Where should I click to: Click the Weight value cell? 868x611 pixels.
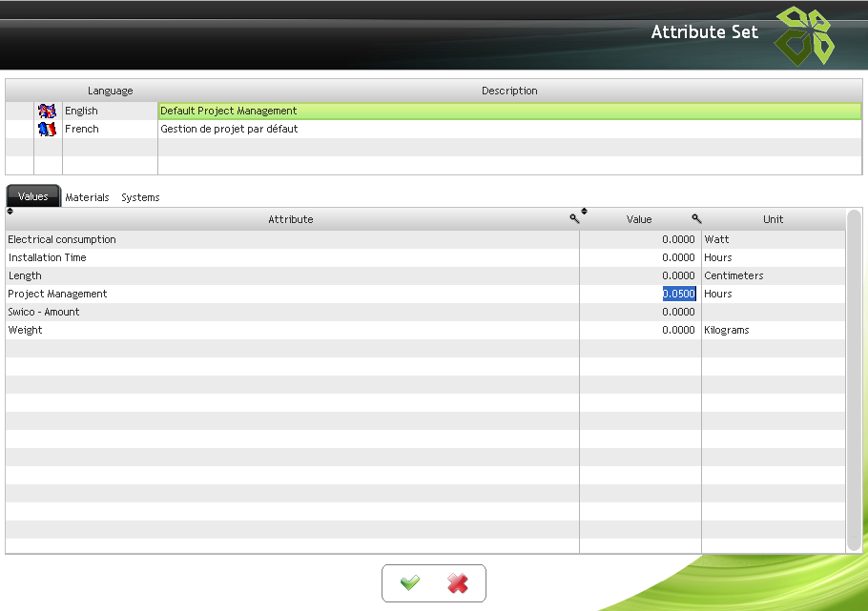[640, 330]
